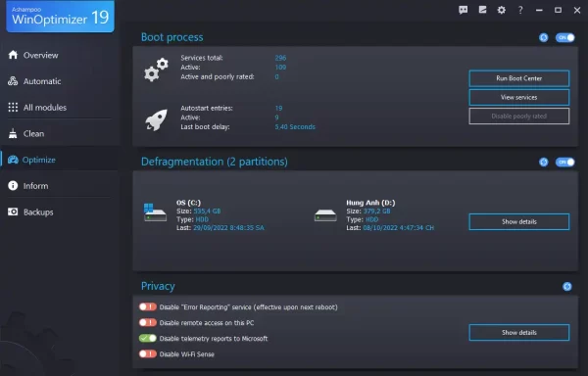Open the help question mark icon

(x=520, y=10)
